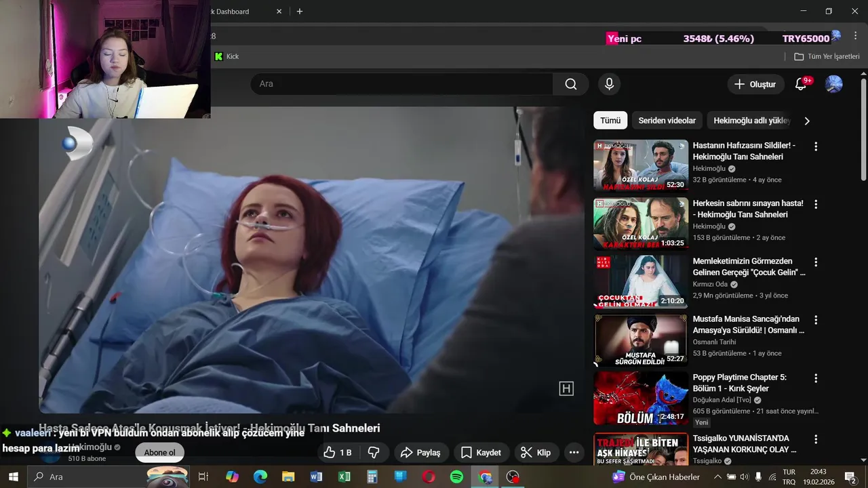
Task: Open Microsoft Edge from taskbar
Action: point(260,476)
